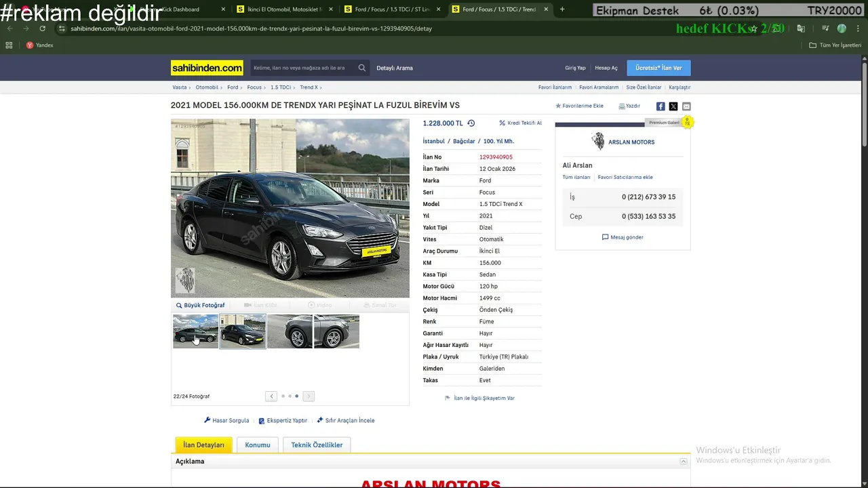Click main car photo
This screenshot has width=868, height=488.
[x=290, y=208]
